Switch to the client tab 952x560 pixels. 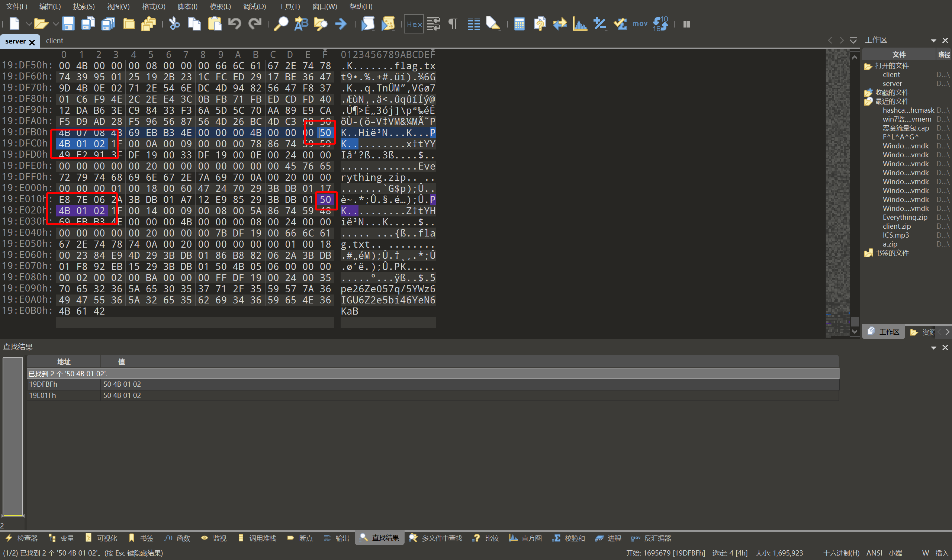[x=54, y=41]
